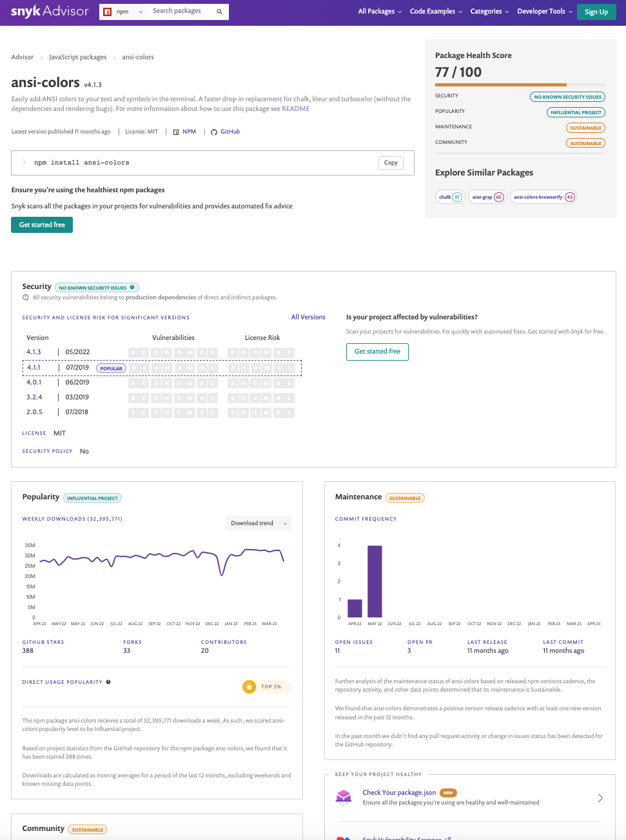Viewport: 626px width, 840px height.
Task: Click the Sign Up button
Action: pyautogui.click(x=596, y=12)
